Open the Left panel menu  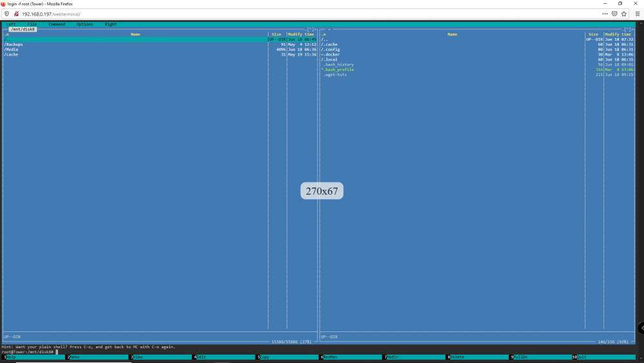[x=11, y=25]
